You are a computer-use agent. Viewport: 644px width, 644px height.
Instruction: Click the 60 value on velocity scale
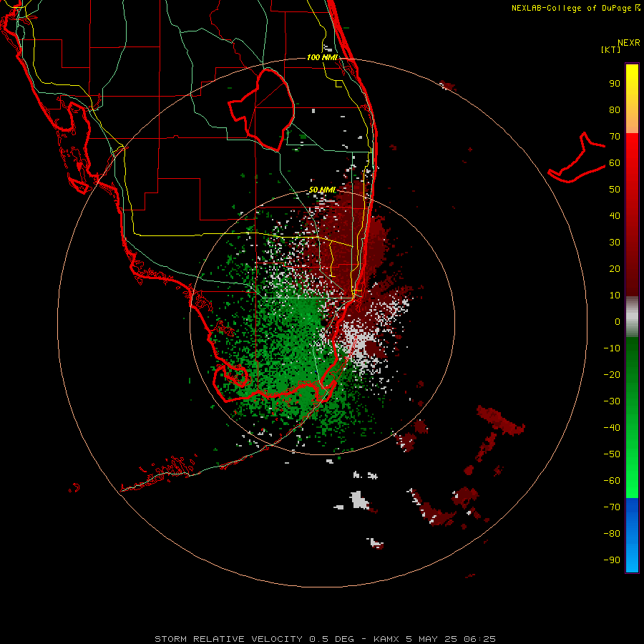[x=615, y=163]
